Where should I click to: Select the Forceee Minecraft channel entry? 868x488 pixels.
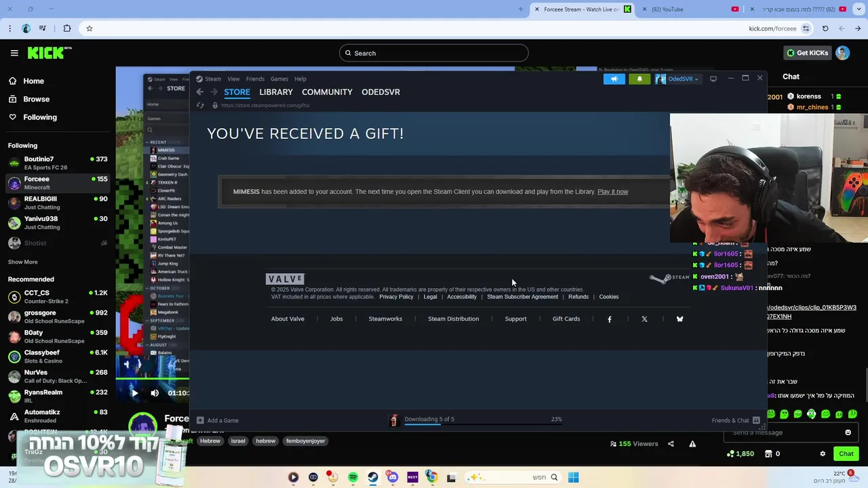(58, 183)
